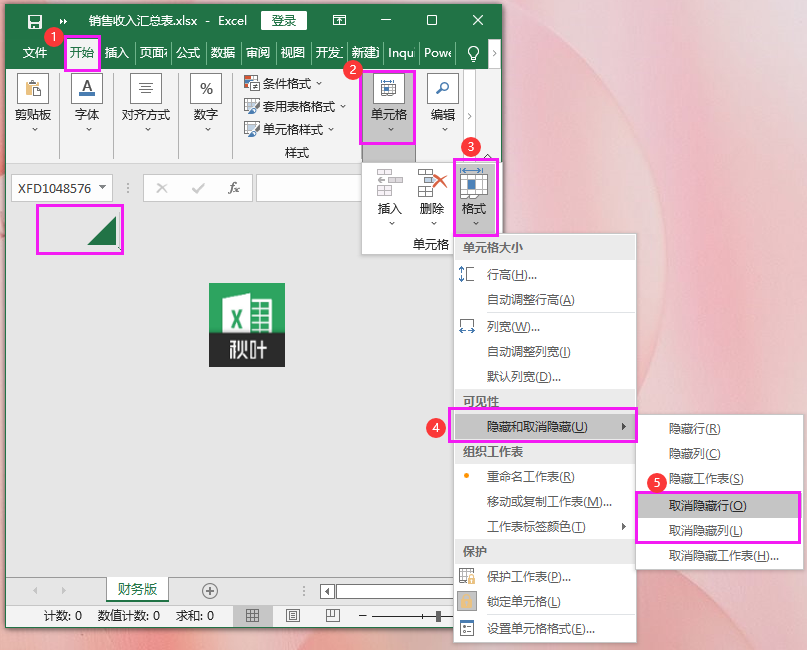Click the 格式 format icon
Image resolution: width=807 pixels, height=650 pixels.
474,198
